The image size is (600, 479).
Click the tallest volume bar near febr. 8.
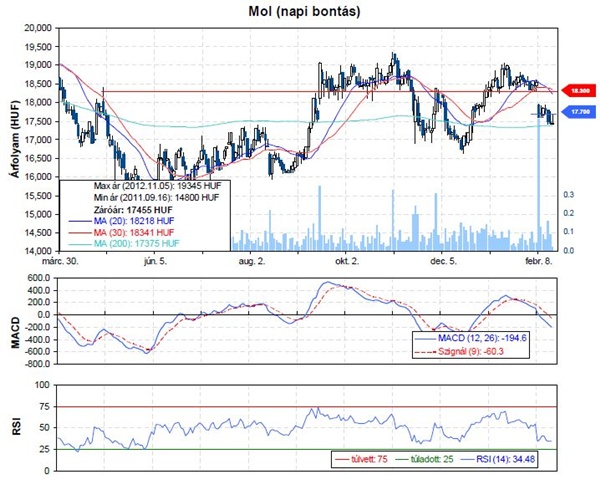point(538,184)
